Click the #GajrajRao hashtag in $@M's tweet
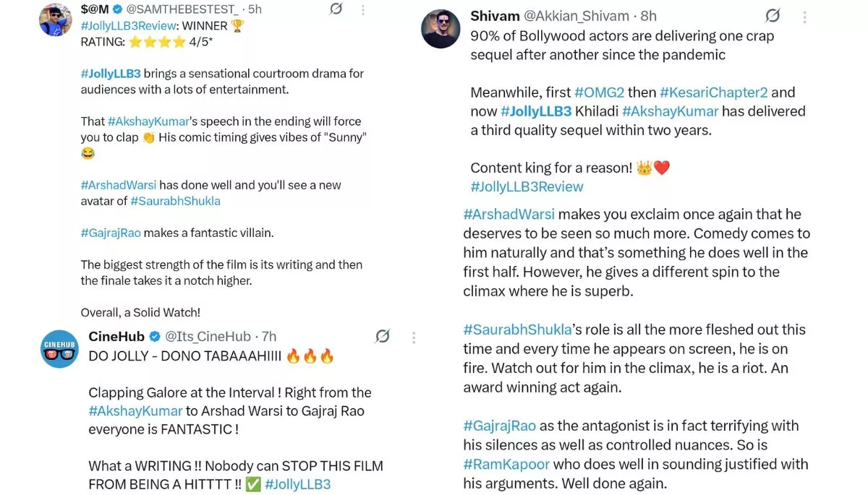The image size is (868, 495). 111,233
